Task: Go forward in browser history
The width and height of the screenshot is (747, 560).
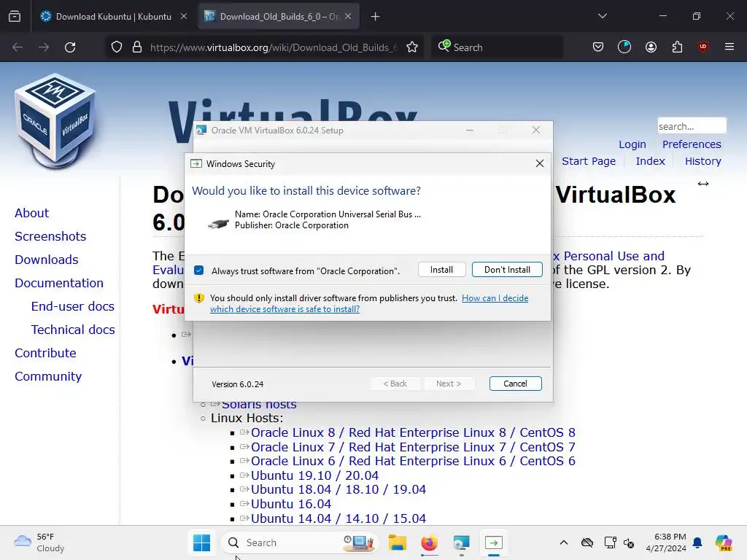Action: coord(44,47)
